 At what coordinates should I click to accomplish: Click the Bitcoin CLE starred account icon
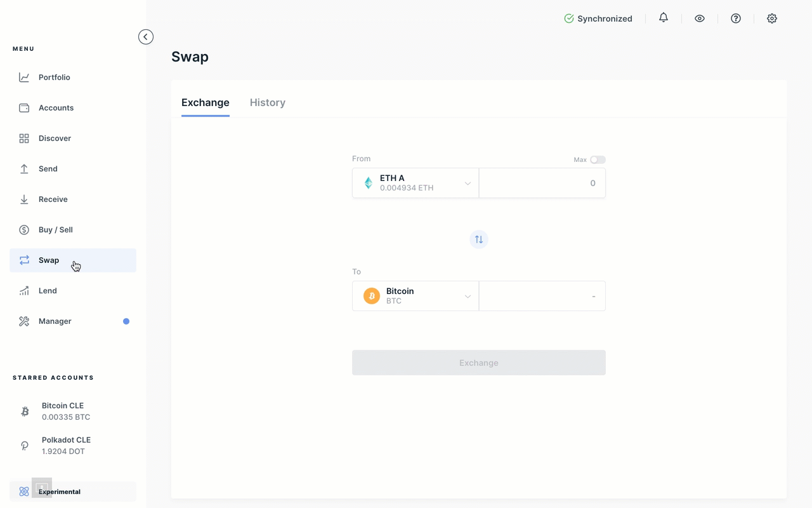(25, 411)
